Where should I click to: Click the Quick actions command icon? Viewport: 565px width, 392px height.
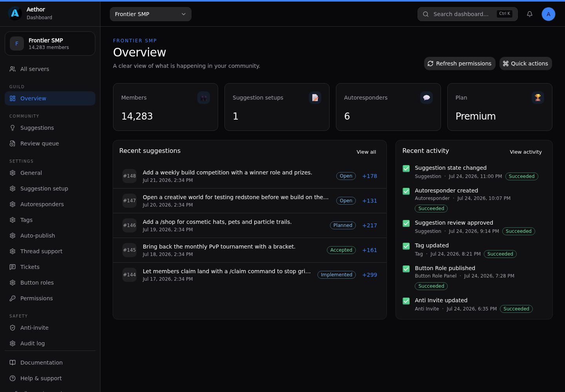click(x=506, y=64)
